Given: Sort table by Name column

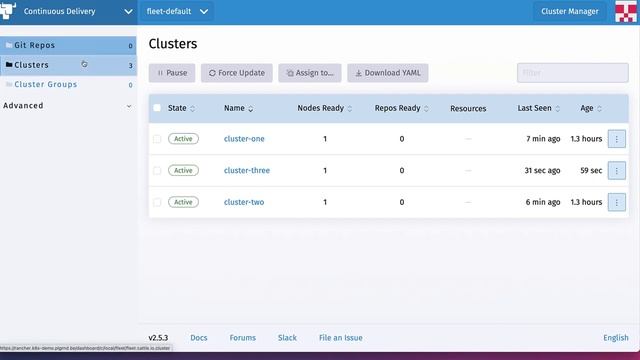Looking at the screenshot, I should [x=239, y=108].
